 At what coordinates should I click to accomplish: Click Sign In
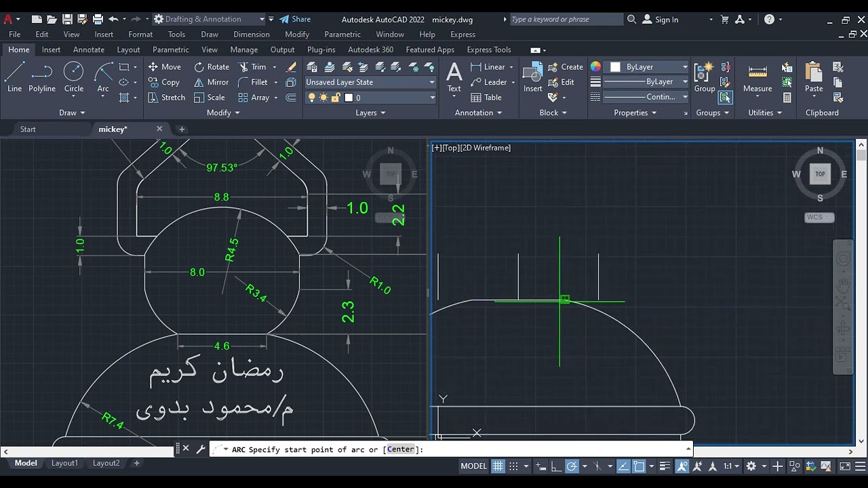click(660, 19)
